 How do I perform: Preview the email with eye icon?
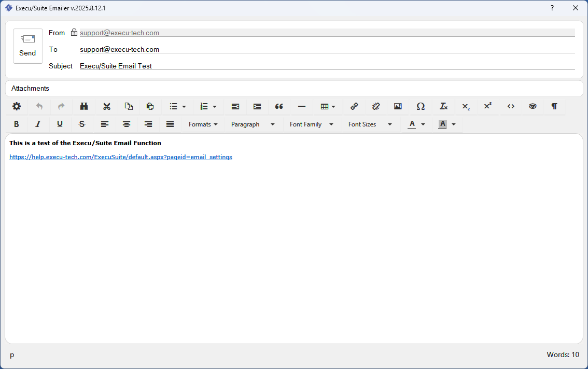(x=533, y=106)
